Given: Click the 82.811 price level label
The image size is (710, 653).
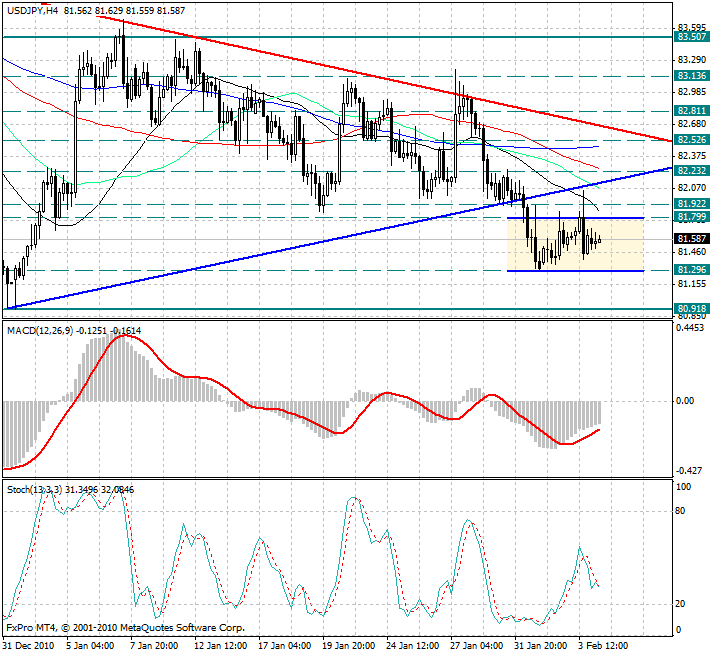Looking at the screenshot, I should point(691,110).
